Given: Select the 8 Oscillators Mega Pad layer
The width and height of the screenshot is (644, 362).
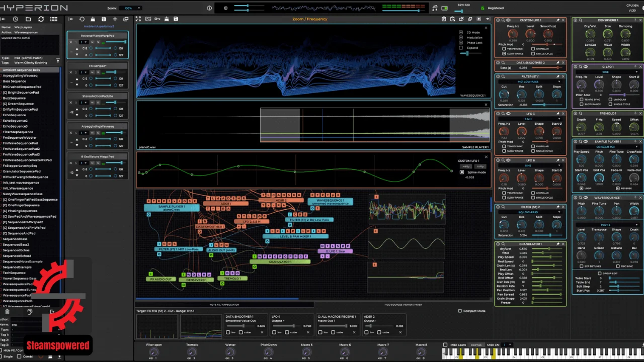Looking at the screenshot, I should 98,156.
